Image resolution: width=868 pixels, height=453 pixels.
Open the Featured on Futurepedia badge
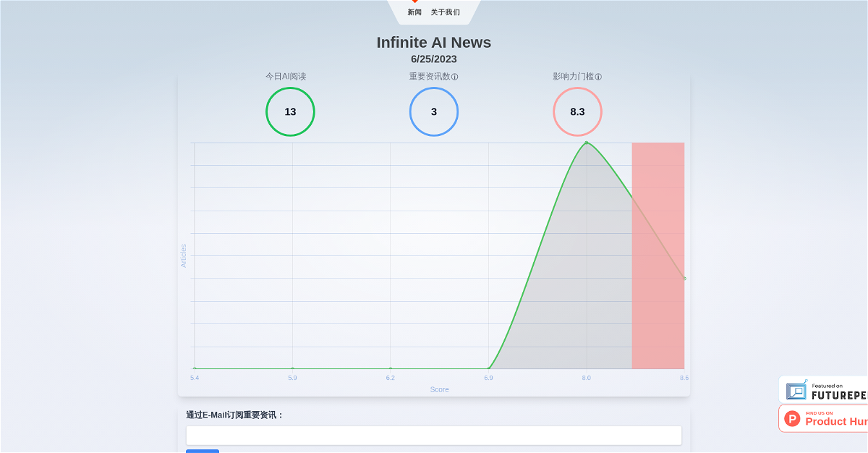click(823, 390)
